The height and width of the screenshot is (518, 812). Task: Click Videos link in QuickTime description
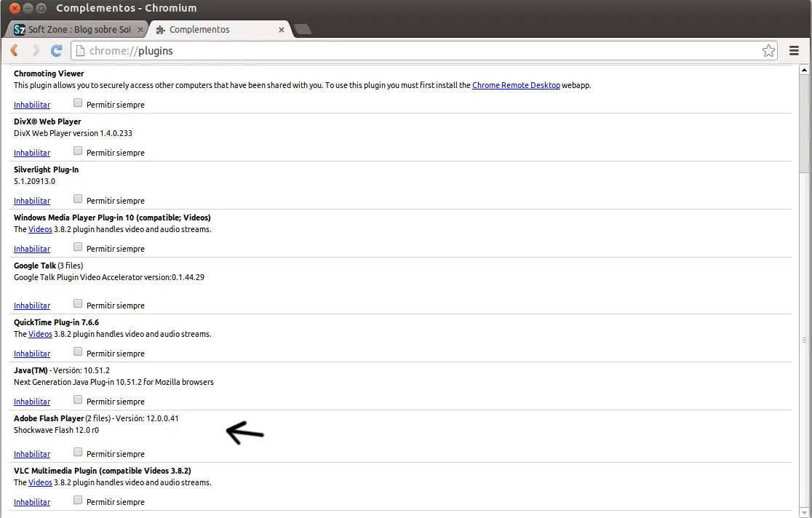[41, 334]
